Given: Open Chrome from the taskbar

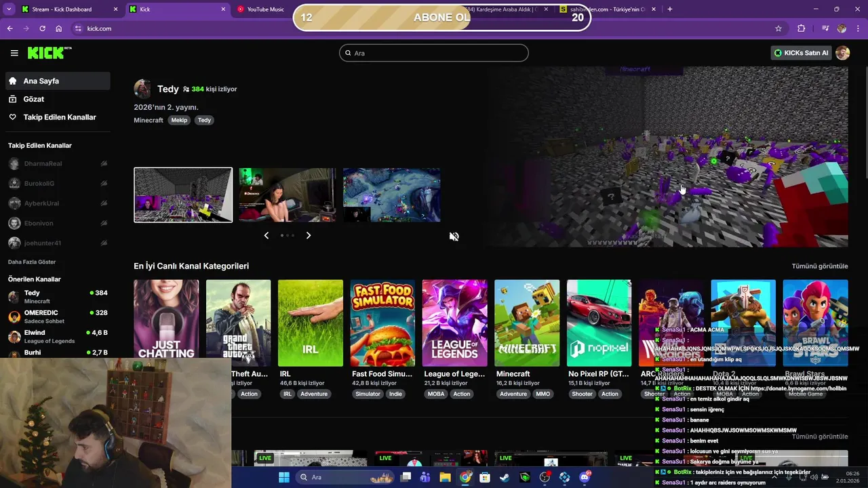Looking at the screenshot, I should 465,477.
